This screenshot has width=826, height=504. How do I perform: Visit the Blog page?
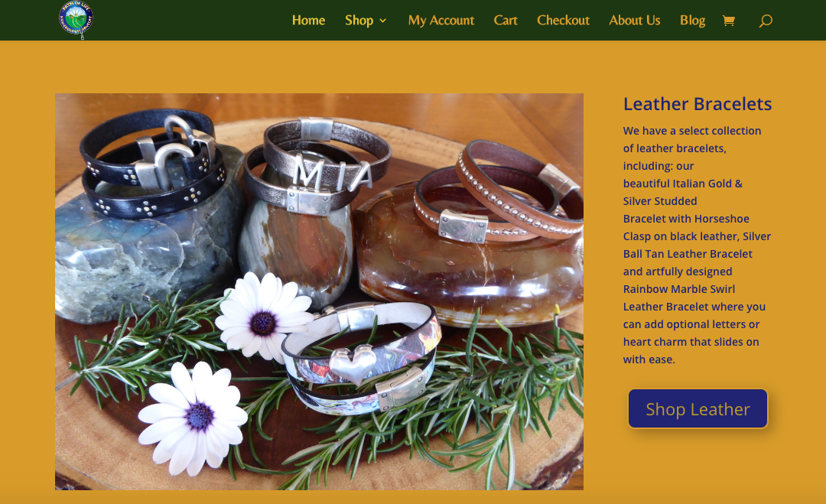[x=692, y=21]
